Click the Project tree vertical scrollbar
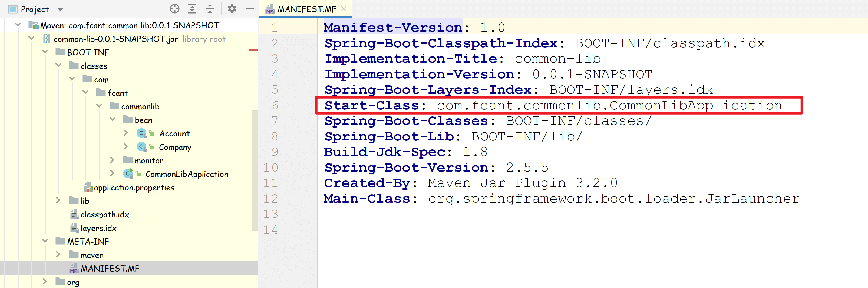The height and width of the screenshot is (288, 868). (255, 170)
